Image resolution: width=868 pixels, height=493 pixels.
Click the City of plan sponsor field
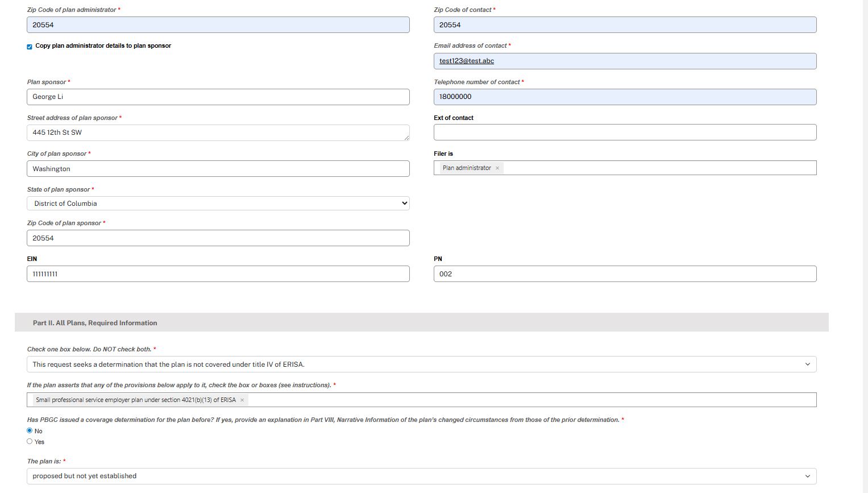[218, 169]
